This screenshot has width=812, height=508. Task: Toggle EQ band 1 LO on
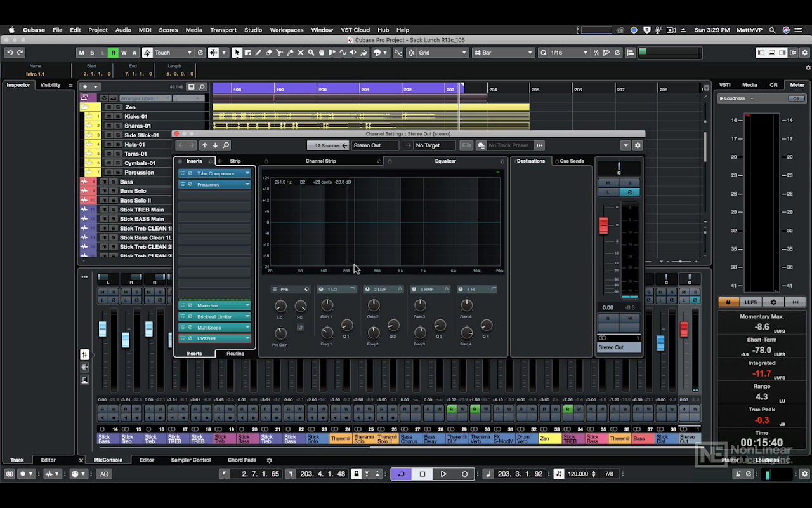click(x=321, y=290)
